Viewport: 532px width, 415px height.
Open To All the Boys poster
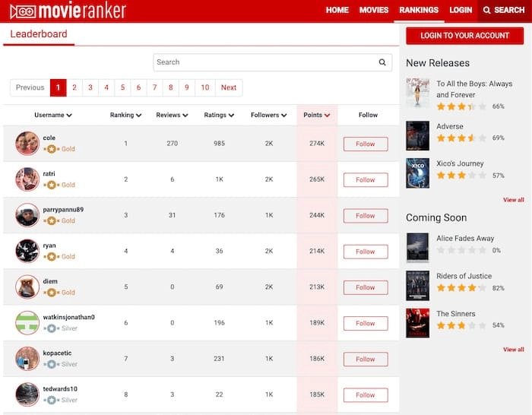tap(418, 92)
